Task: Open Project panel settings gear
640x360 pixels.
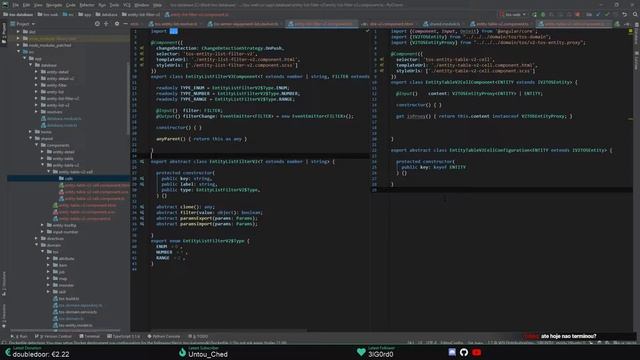Action: 117,24
